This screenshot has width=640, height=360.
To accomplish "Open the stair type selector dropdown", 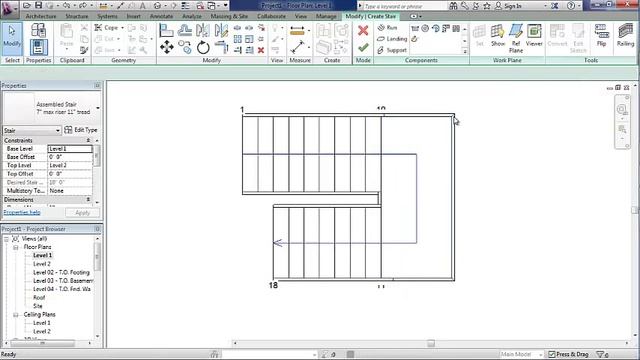I will [98, 108].
